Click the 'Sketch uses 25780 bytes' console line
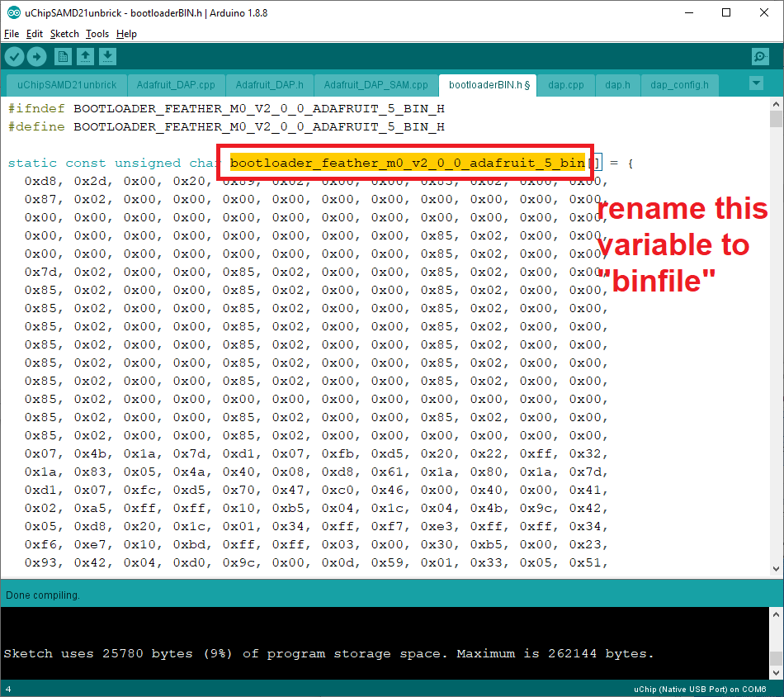Screen dimensions: 784x697 click(328, 653)
